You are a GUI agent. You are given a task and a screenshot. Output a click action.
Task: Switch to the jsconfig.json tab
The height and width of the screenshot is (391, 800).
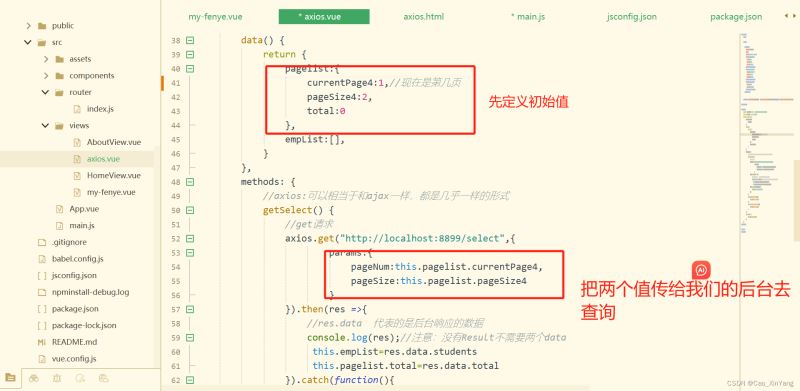(x=632, y=16)
